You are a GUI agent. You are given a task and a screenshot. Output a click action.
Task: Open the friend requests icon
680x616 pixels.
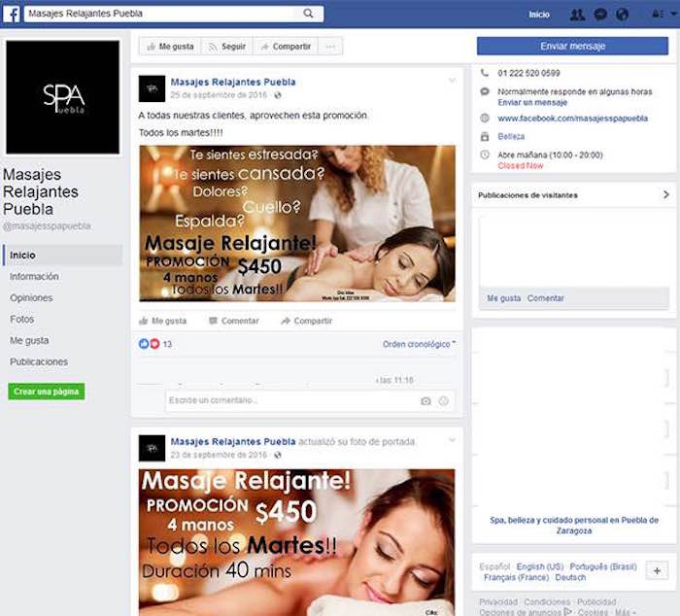coord(577,15)
